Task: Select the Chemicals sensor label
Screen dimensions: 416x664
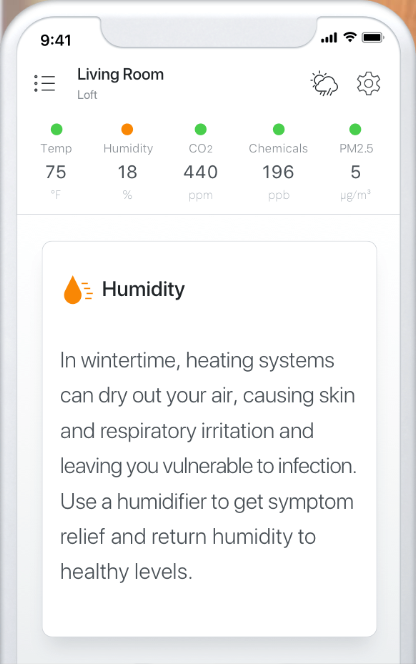Action: click(x=278, y=149)
